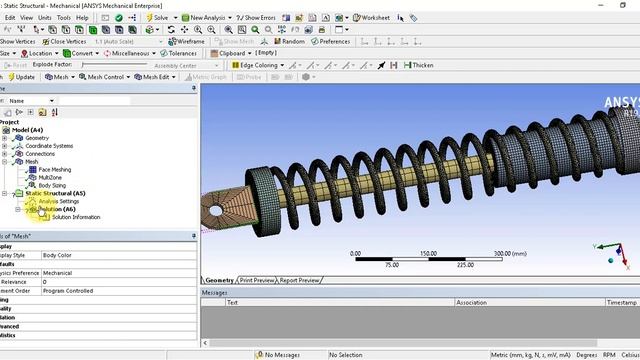Expand the Geometry tree node
This screenshot has width=640, height=360.
tap(4, 138)
